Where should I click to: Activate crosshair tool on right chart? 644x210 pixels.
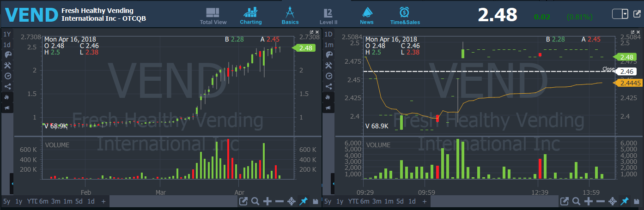click(613, 201)
